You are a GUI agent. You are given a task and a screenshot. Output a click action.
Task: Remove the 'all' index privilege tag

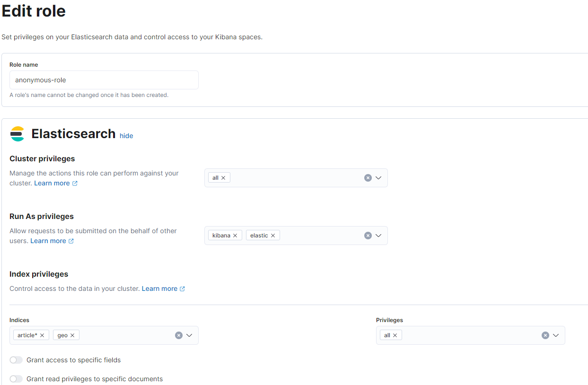395,335
